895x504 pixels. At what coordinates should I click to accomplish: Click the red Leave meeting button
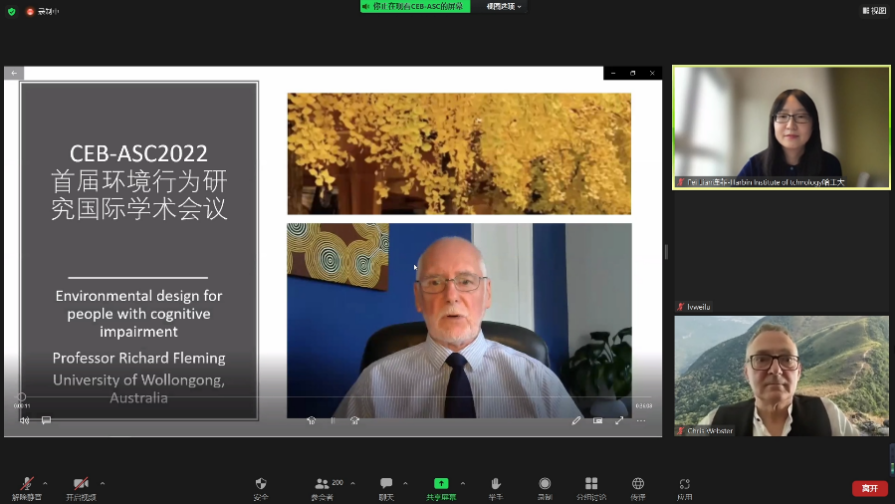[x=869, y=488]
